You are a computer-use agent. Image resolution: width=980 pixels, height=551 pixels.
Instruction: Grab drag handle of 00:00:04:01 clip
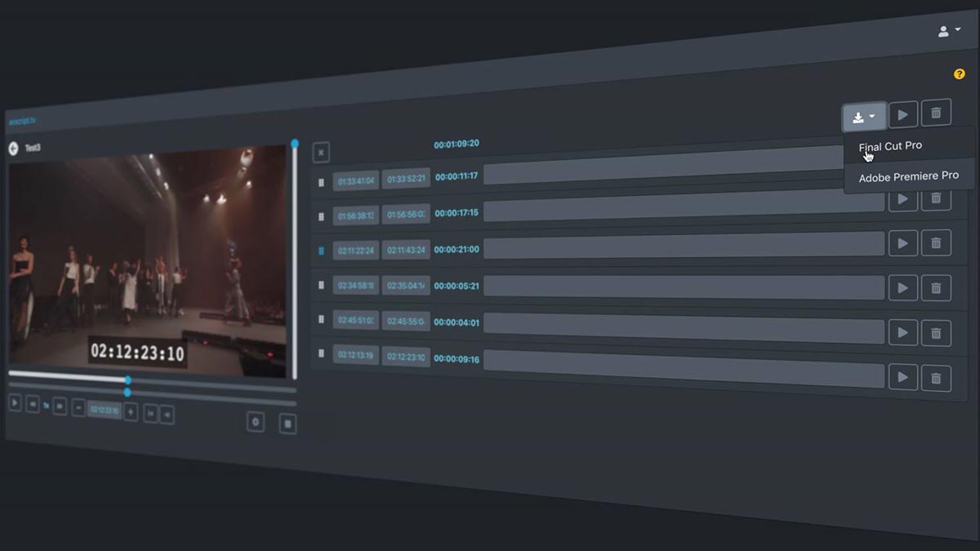point(322,320)
